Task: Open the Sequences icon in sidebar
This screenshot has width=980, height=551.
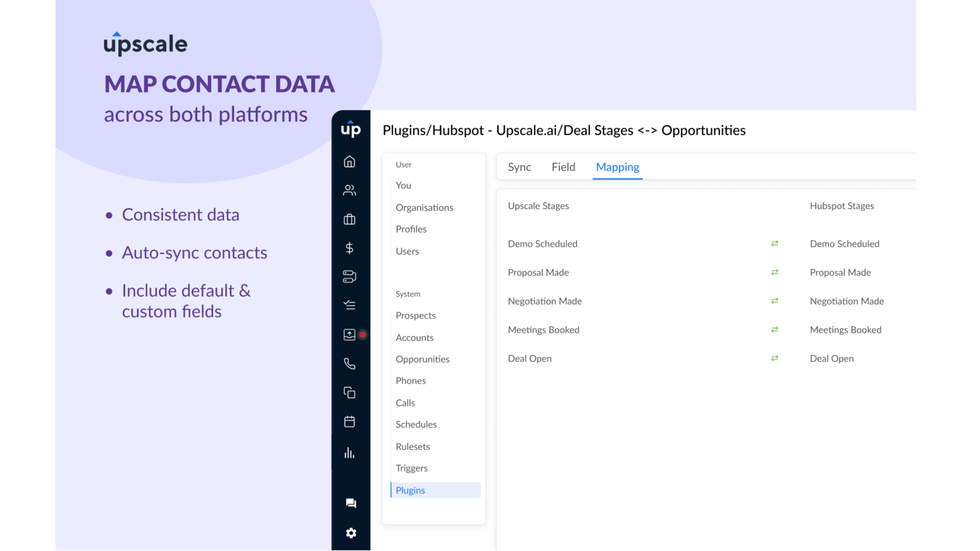Action: tap(350, 277)
